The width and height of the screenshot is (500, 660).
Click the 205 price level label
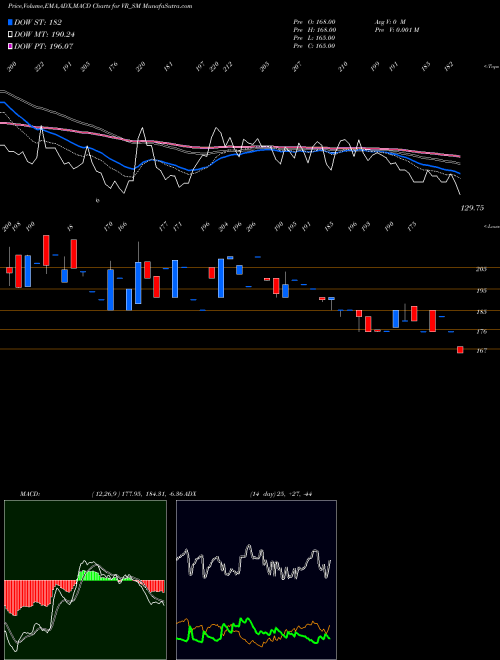[x=481, y=269]
